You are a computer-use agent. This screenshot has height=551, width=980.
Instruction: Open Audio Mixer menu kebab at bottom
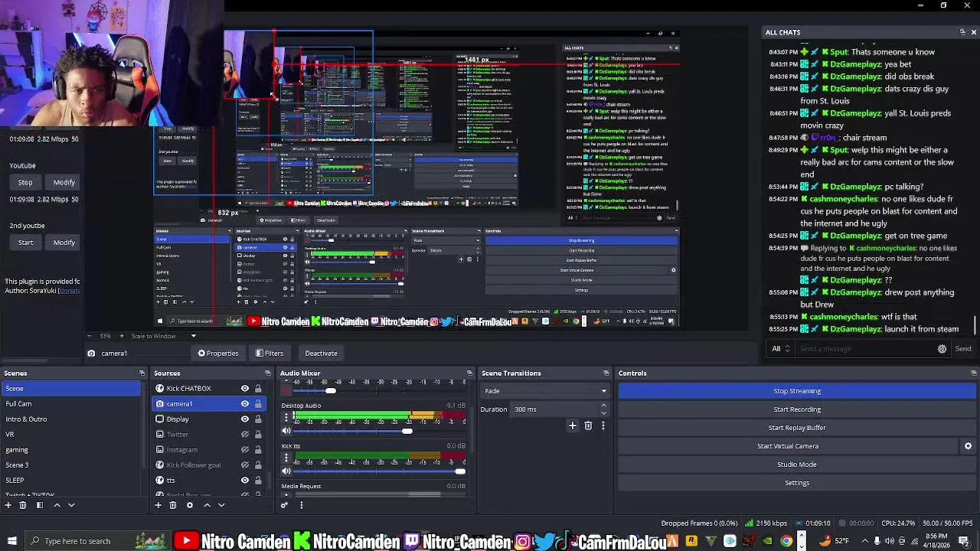click(301, 505)
